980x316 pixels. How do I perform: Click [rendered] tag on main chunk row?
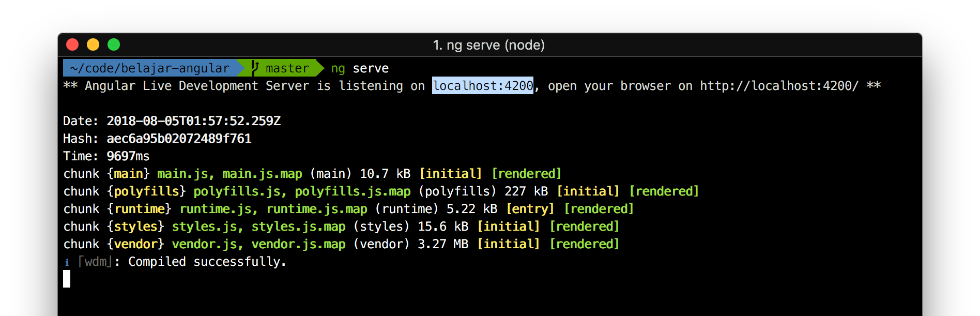526,174
